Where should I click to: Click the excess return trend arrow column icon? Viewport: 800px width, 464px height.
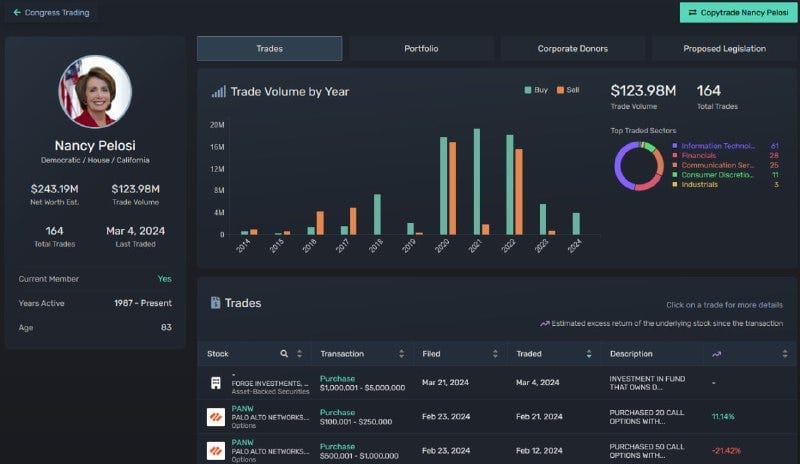(716, 354)
